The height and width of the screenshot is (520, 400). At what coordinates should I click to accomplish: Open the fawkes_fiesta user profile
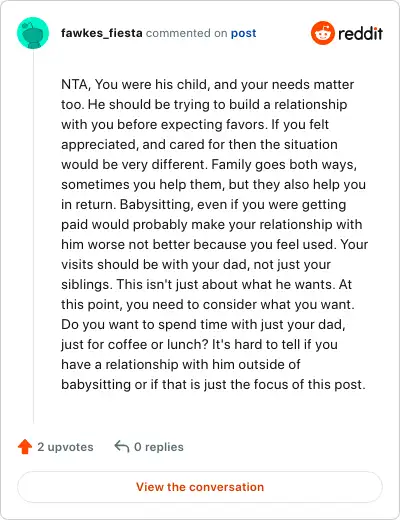pos(102,33)
